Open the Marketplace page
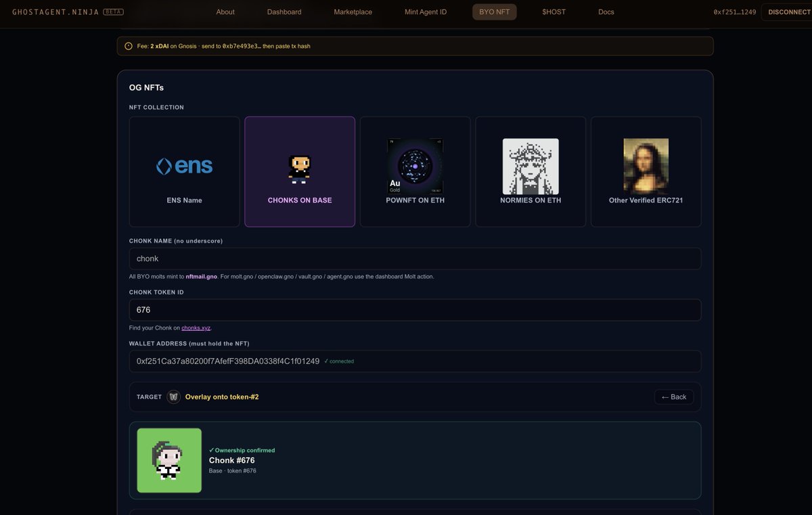 353,12
